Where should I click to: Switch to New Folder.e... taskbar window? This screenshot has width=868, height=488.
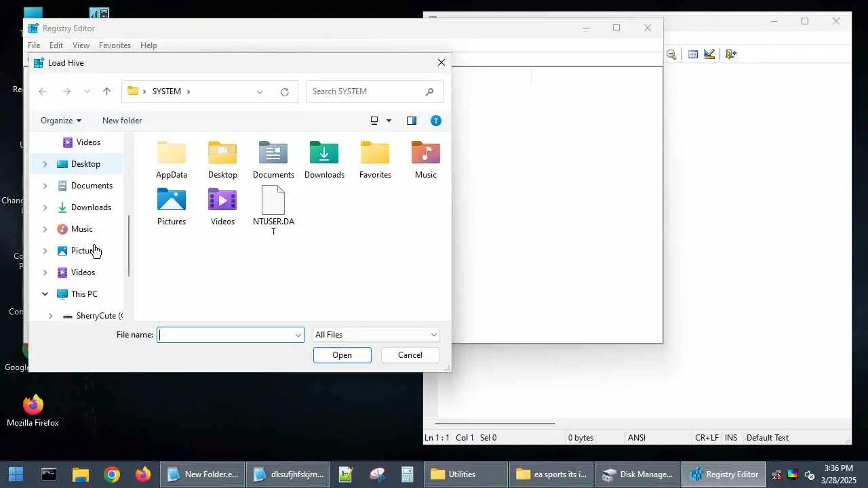(x=203, y=474)
